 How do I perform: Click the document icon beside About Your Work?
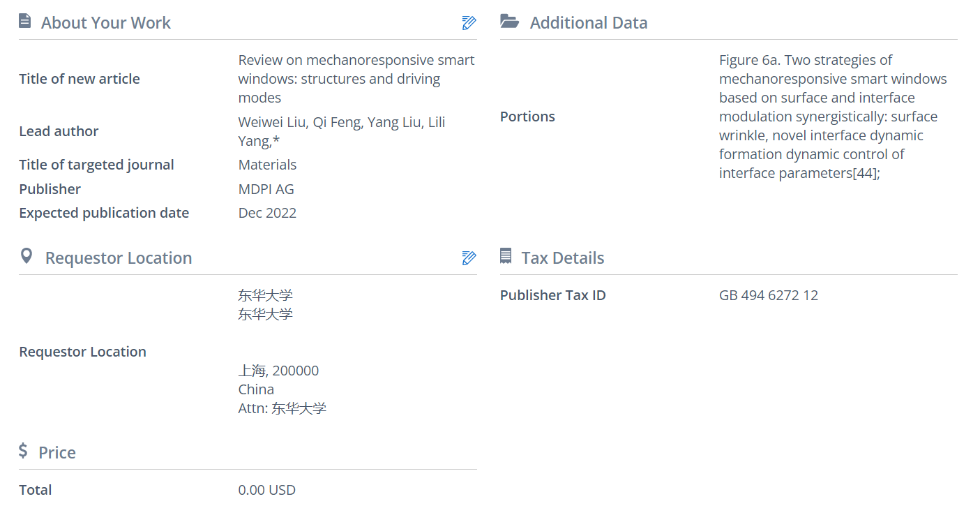(x=25, y=21)
